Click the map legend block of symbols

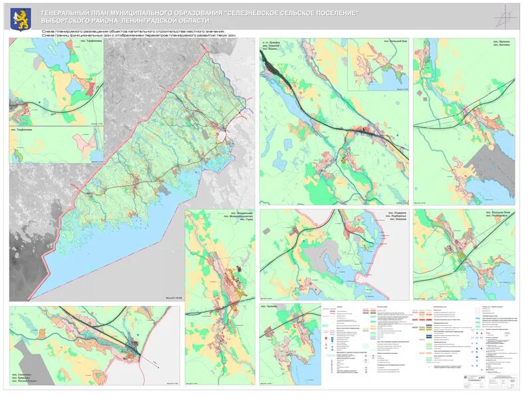click(421, 340)
